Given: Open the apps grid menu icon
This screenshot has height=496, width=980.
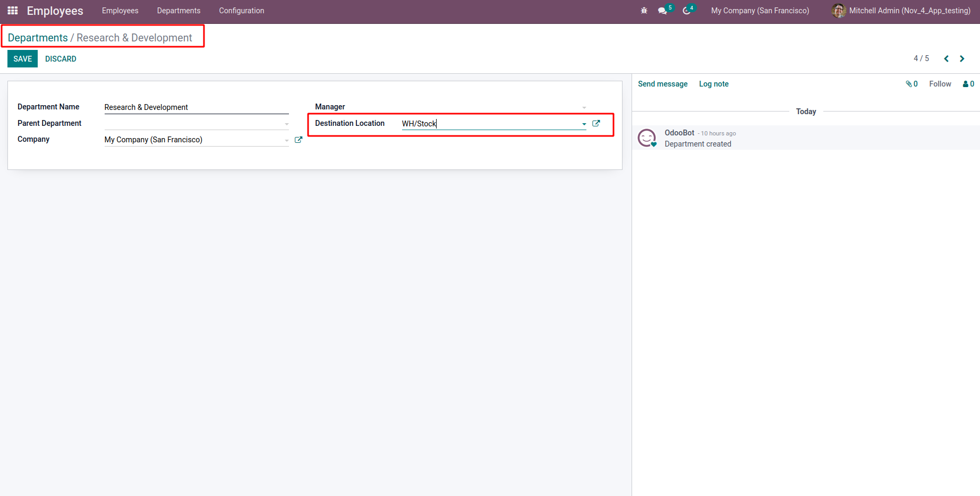Looking at the screenshot, I should tap(13, 11).
